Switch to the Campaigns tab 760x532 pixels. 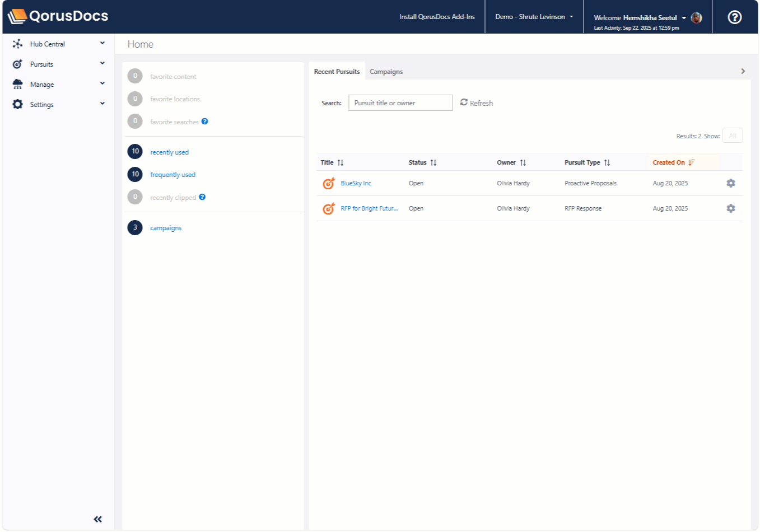tap(386, 72)
